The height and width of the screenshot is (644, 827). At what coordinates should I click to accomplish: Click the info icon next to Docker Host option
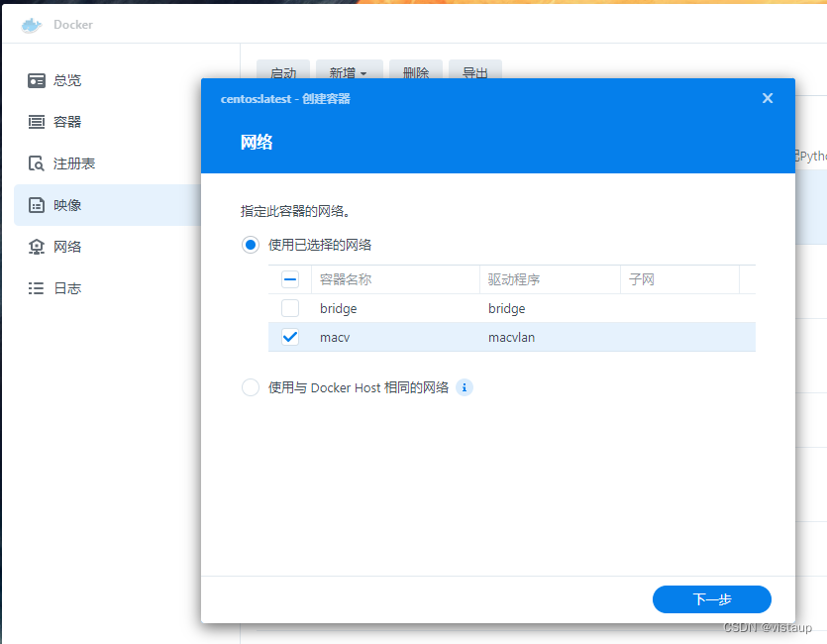coord(465,387)
